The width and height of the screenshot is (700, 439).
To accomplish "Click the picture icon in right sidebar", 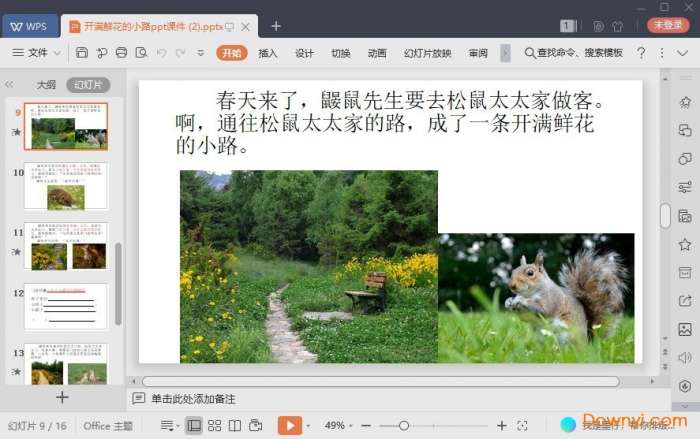I will coord(685,330).
